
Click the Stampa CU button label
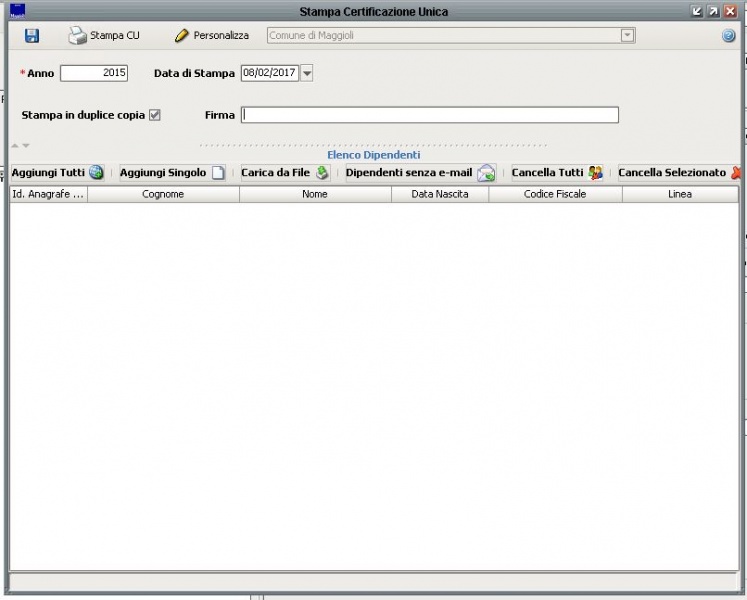[115, 36]
